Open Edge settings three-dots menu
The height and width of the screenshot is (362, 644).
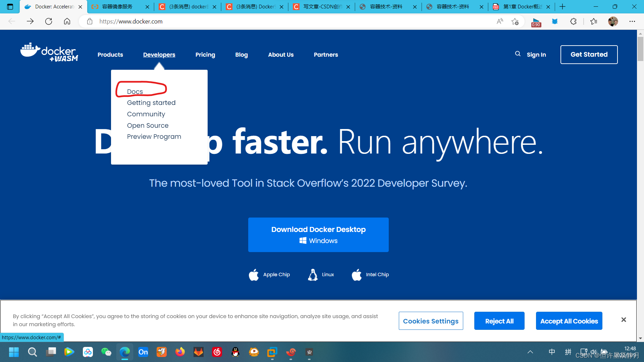(632, 21)
